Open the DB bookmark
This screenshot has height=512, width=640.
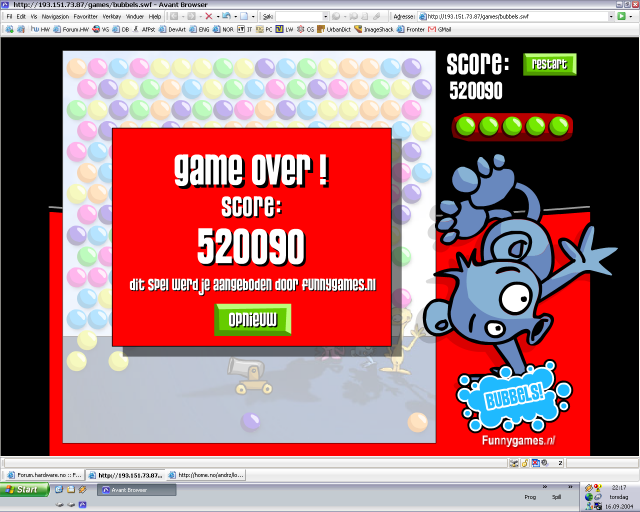[121, 29]
